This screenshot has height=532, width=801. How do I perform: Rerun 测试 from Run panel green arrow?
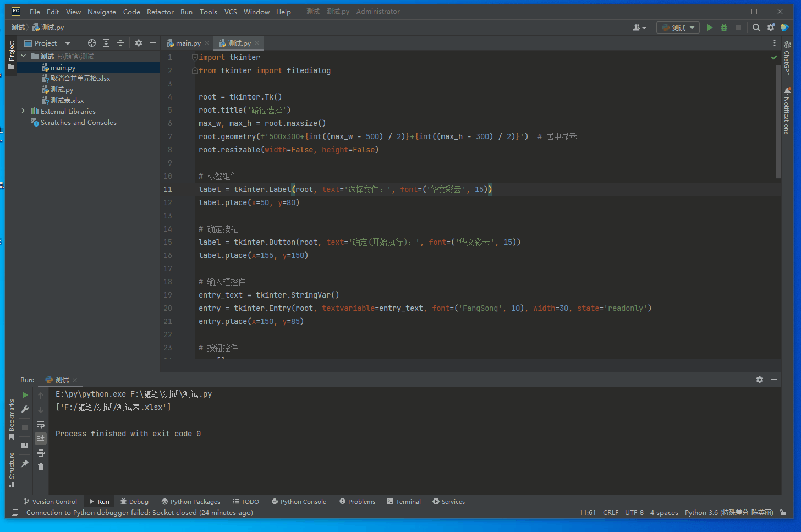pyautogui.click(x=25, y=395)
